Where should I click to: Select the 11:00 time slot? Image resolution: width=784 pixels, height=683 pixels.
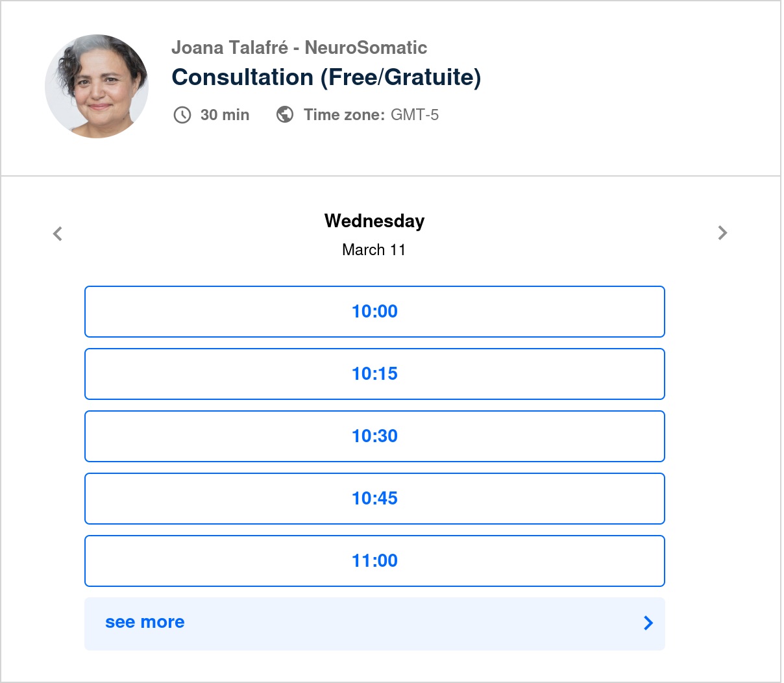pyautogui.click(x=374, y=561)
